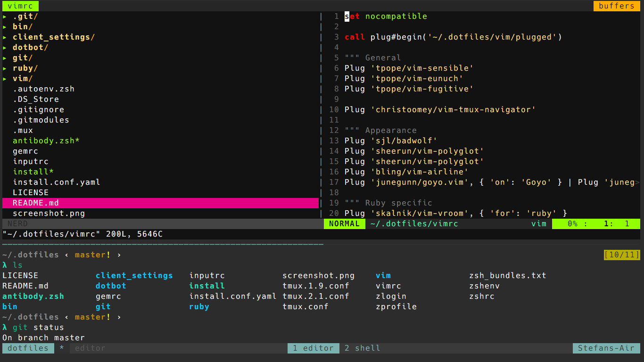Click the lambda prompt before ls
This screenshot has width=644, height=362.
tap(5, 265)
